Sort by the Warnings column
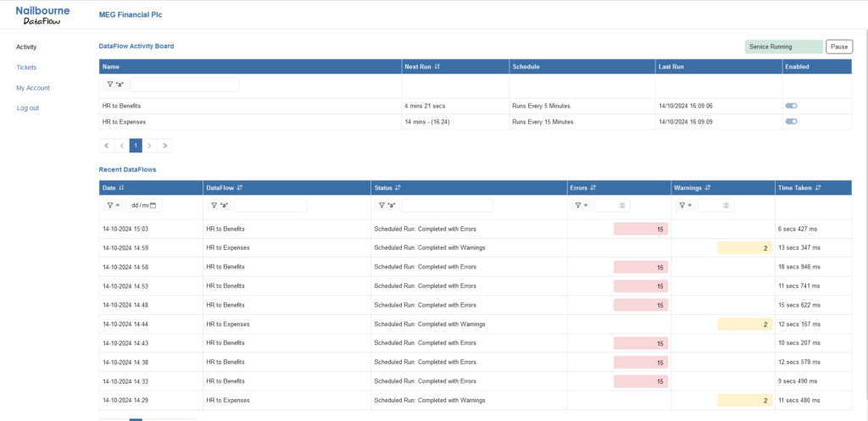The image size is (868, 421). tap(708, 187)
